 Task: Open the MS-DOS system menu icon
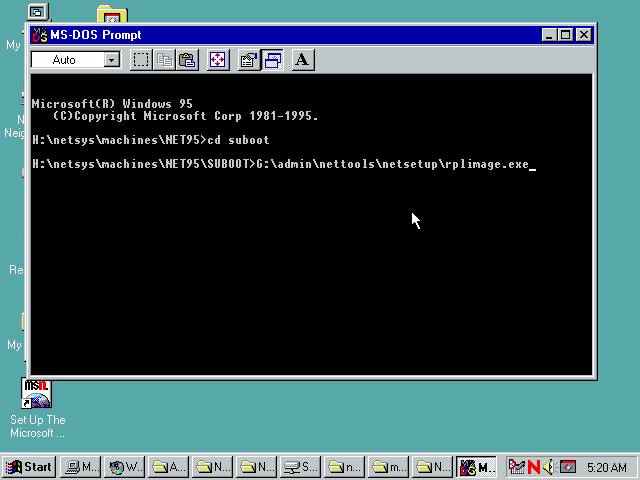[40, 35]
